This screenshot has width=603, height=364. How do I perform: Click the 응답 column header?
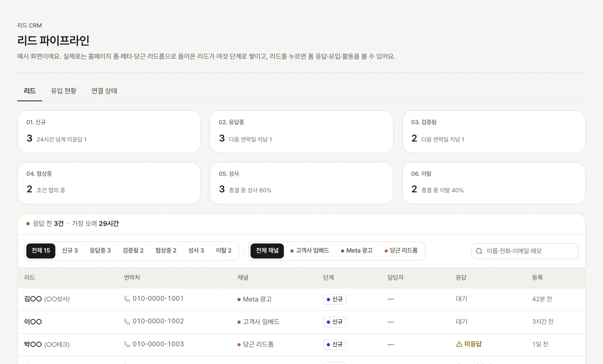[461, 277]
